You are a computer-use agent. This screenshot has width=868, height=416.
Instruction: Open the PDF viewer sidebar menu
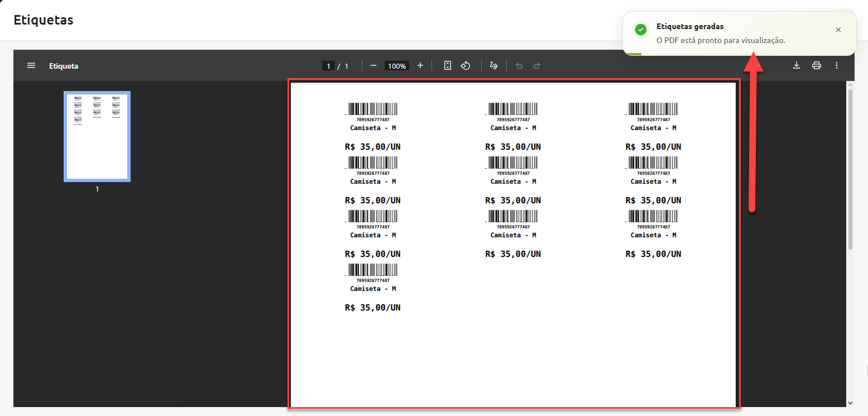tap(31, 66)
